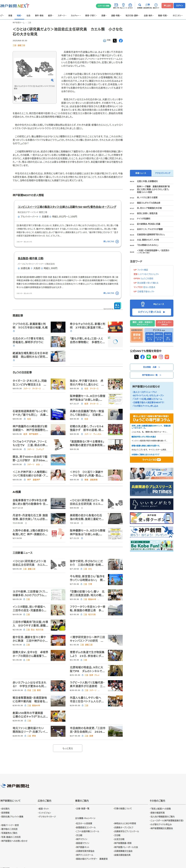Click the green サービス・事業 pill button

coord(103,6)
